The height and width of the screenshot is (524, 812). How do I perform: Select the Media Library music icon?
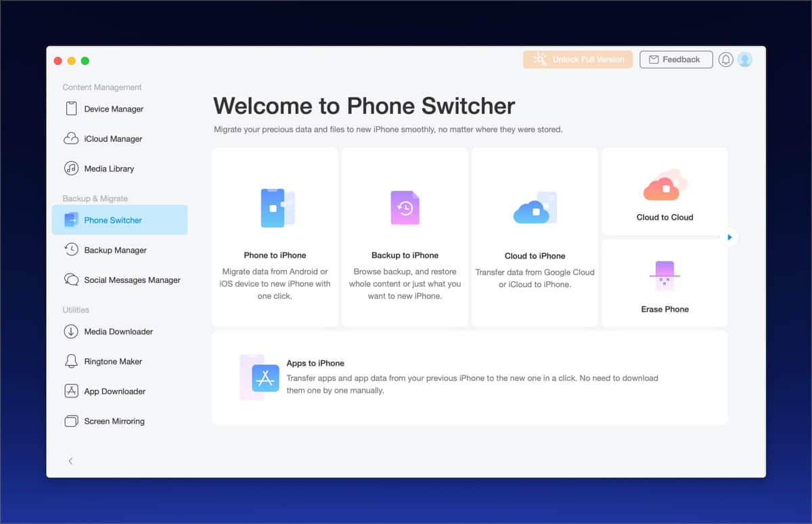tap(71, 169)
